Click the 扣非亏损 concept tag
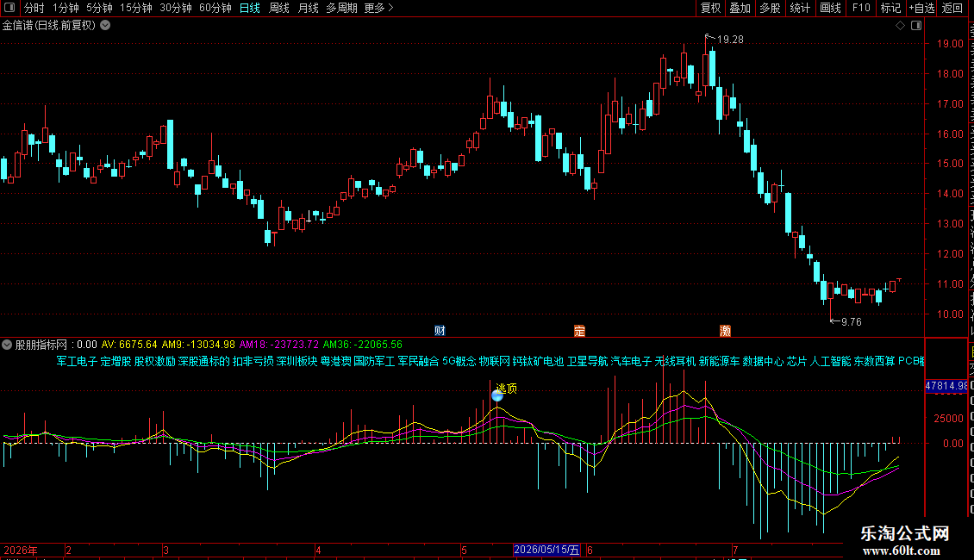Image resolution: width=974 pixels, height=560 pixels. pos(253,361)
